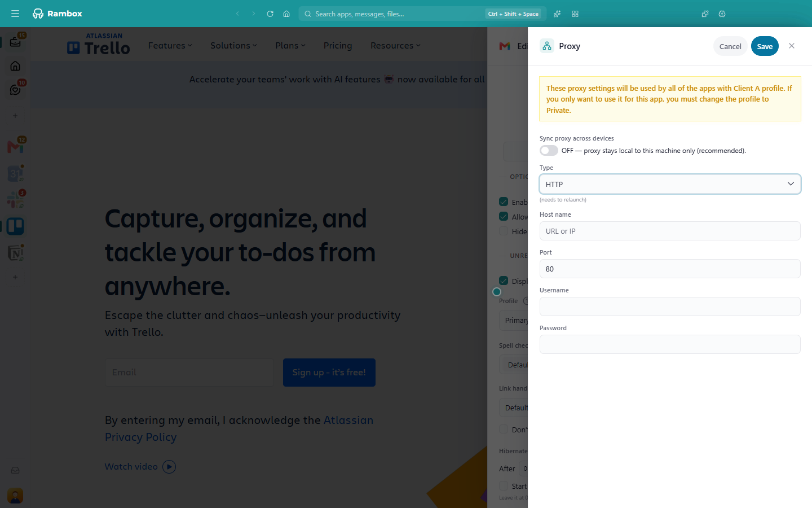The image size is (812, 508).
Task: Focus the proxy Username field
Action: 670,306
